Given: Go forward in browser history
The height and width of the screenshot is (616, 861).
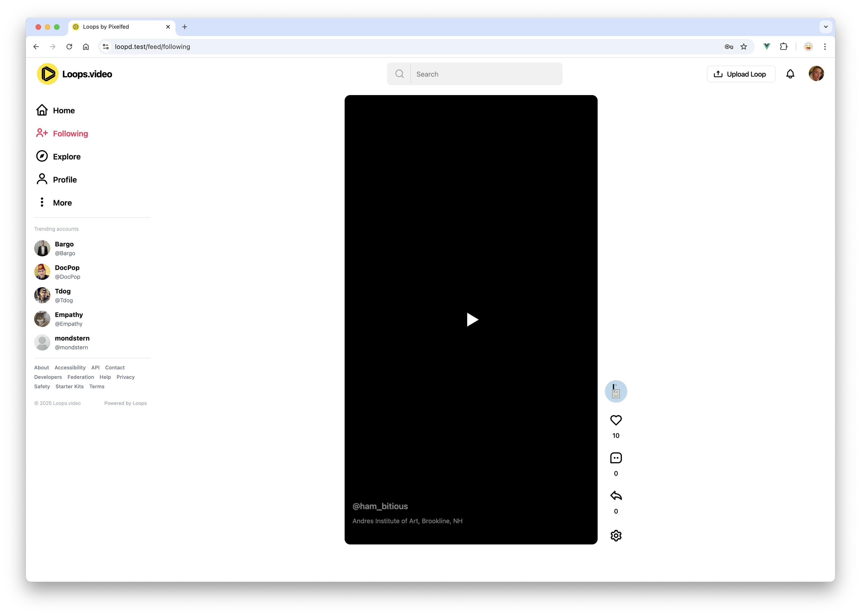Looking at the screenshot, I should [52, 47].
